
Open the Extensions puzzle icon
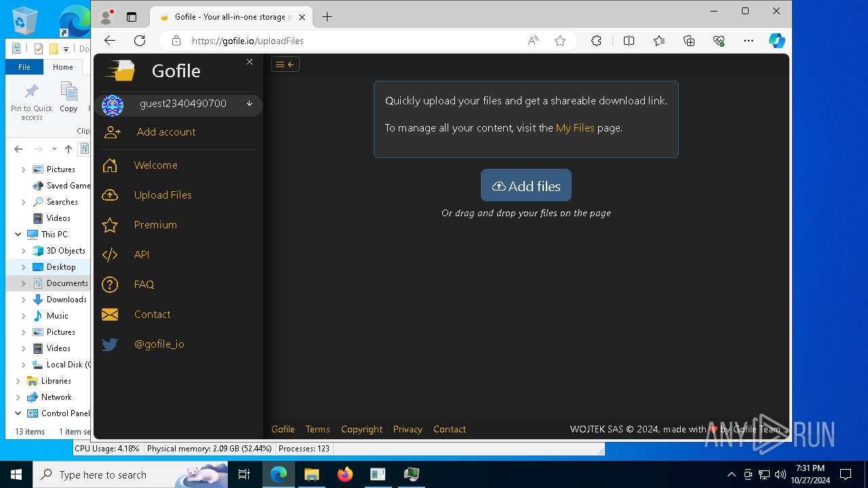pos(596,41)
